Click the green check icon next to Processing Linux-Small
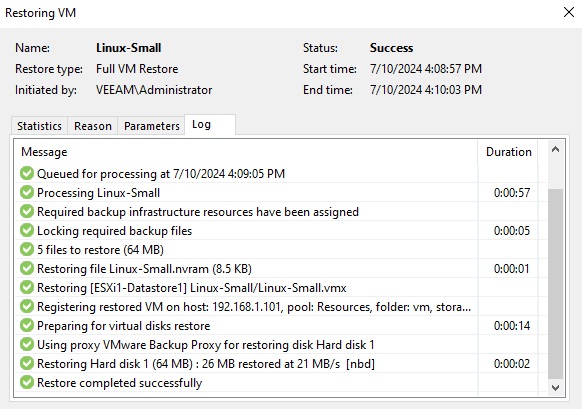 coord(27,192)
